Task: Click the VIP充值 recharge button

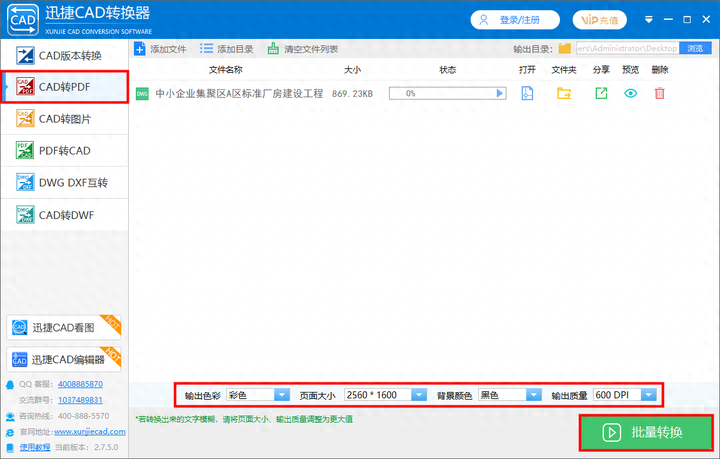Action: 600,20
